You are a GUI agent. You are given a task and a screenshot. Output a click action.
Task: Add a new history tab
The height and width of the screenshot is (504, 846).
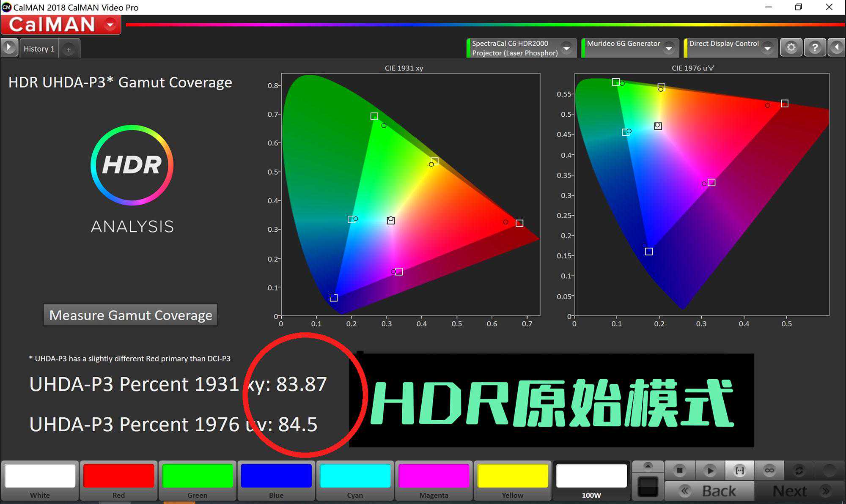69,49
